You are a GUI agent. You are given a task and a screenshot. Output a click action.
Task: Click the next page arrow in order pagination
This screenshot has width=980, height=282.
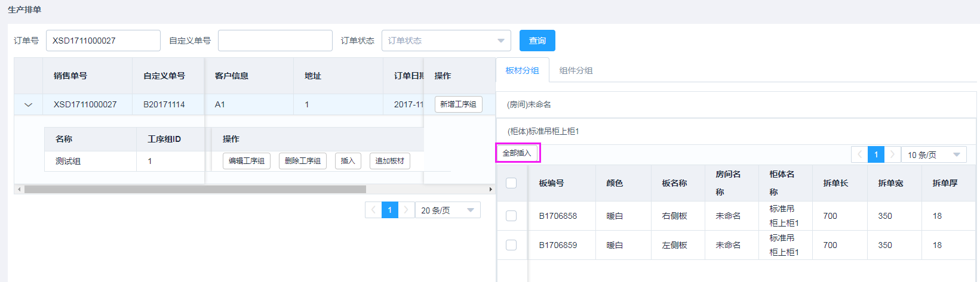407,210
